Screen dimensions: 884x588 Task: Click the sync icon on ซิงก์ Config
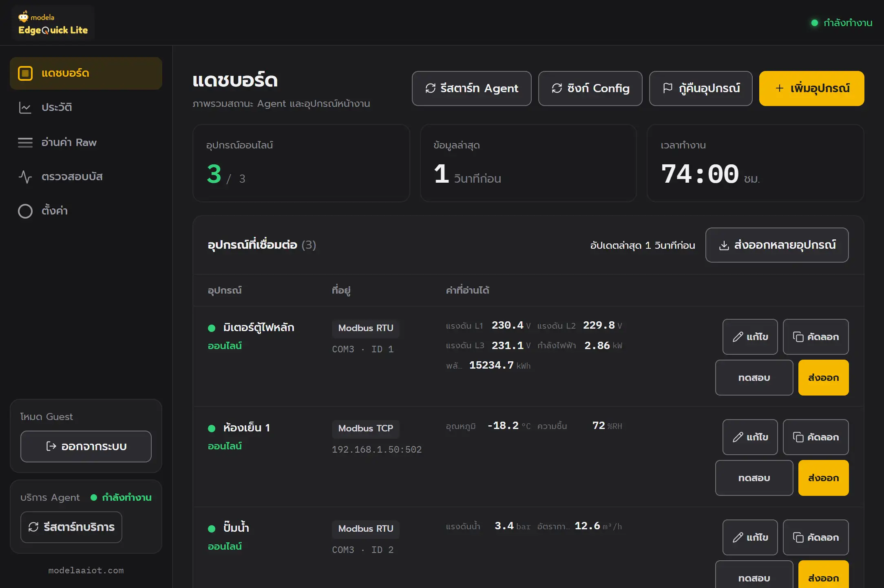(x=557, y=88)
